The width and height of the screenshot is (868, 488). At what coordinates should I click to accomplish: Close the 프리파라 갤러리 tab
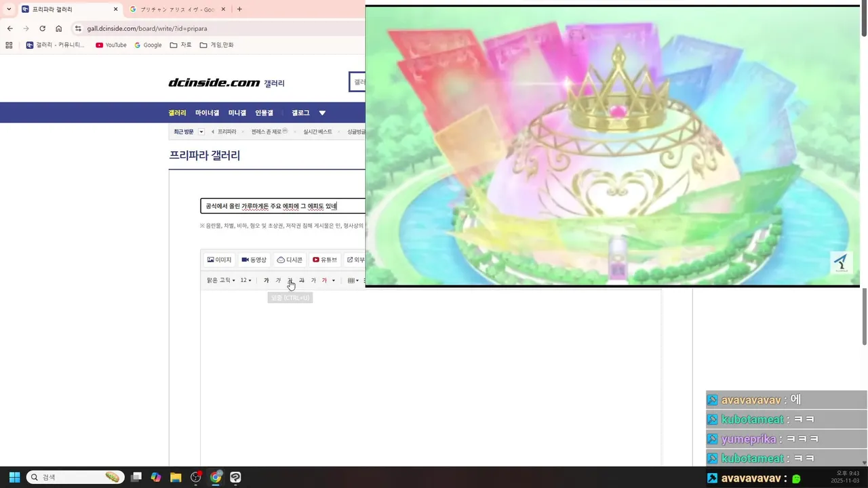point(115,9)
